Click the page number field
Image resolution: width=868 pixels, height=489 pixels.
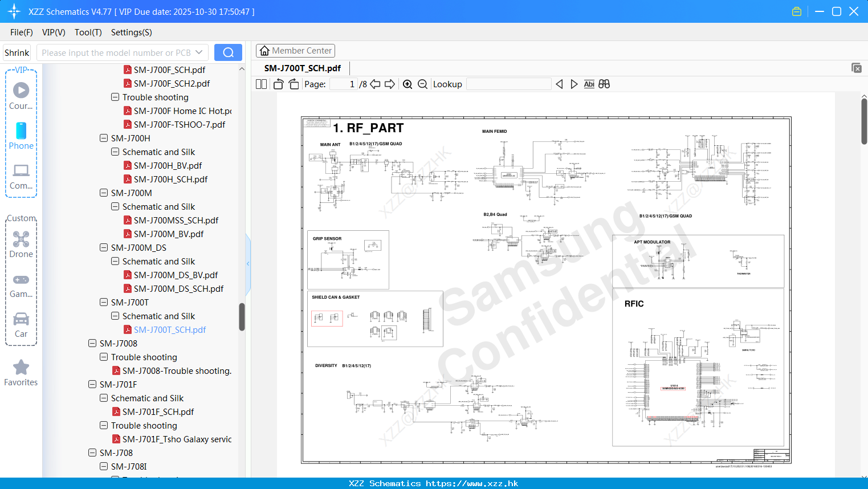click(x=344, y=84)
